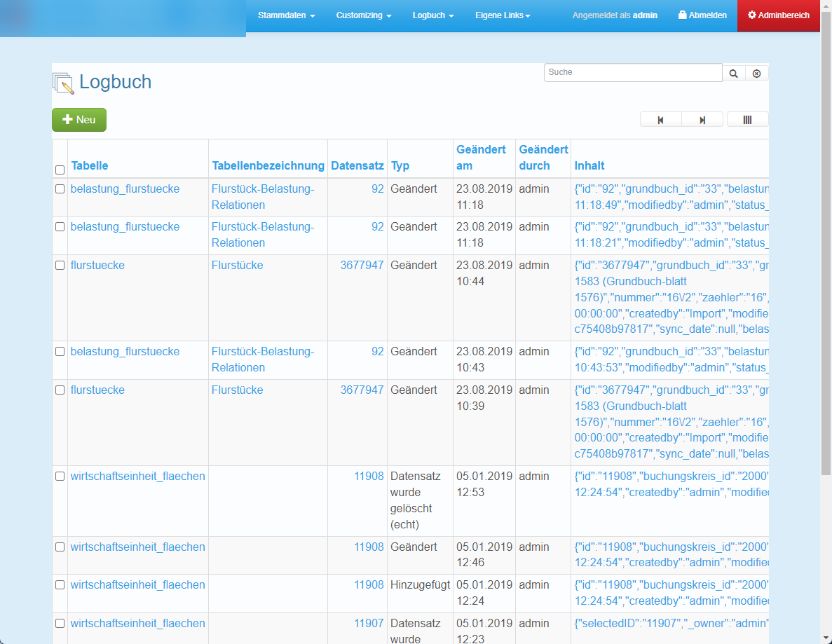Check the wirtschaftseinheit_flaechen 12:53 row checkbox
The height and width of the screenshot is (644, 832).
pyautogui.click(x=60, y=477)
